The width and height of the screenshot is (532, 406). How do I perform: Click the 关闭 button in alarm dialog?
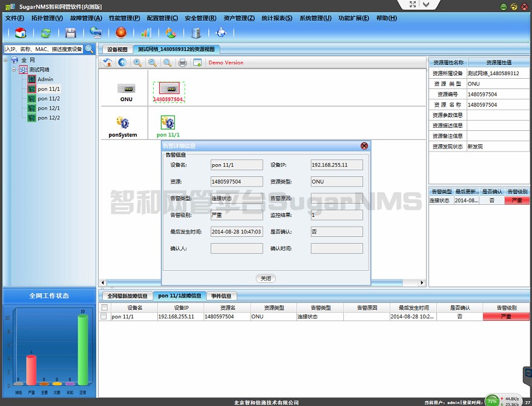point(266,279)
